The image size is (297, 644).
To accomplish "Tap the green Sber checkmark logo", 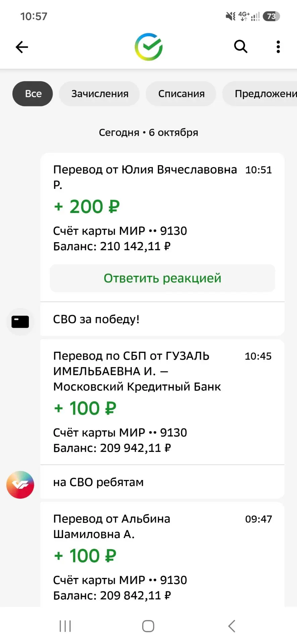I will pos(148,47).
